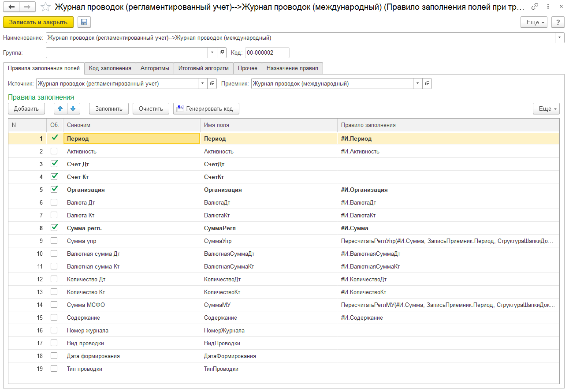This screenshot has width=569, height=392.
Task: Click the back navigation arrow
Action: click(12, 7)
